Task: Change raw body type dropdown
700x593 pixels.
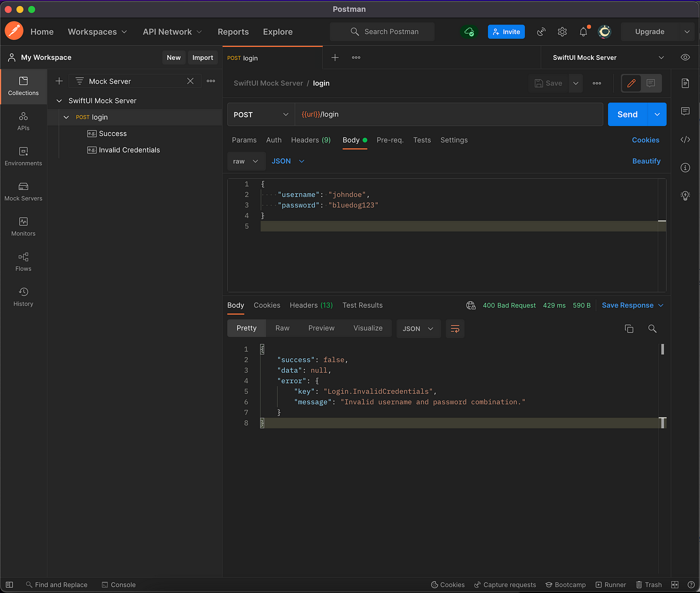Action: coord(246,161)
